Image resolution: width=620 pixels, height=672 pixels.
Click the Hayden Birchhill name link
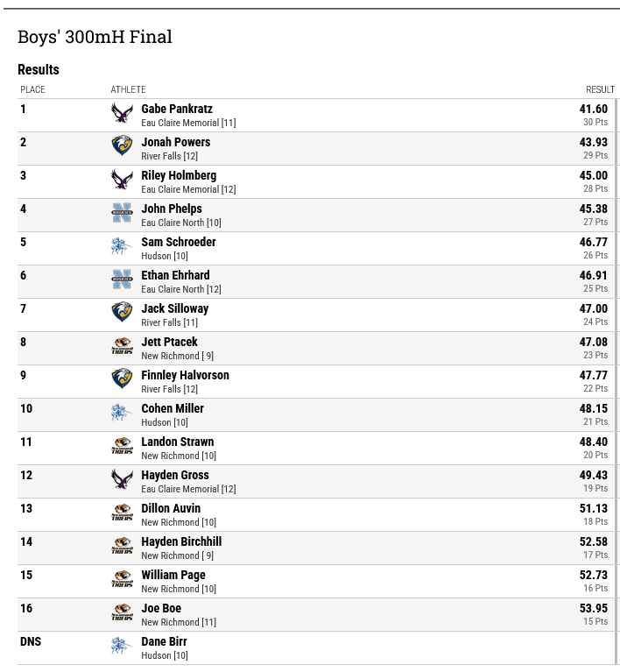click(181, 541)
